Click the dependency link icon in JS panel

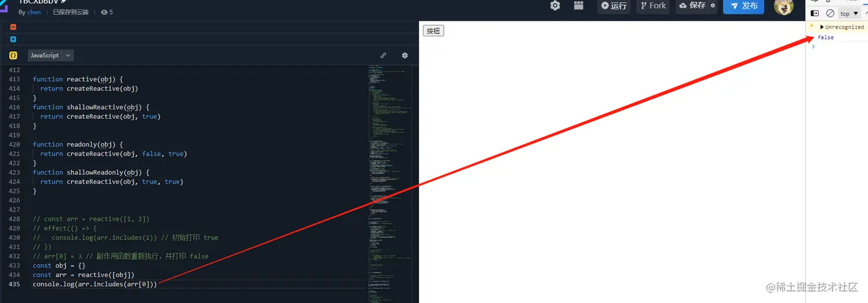383,55
